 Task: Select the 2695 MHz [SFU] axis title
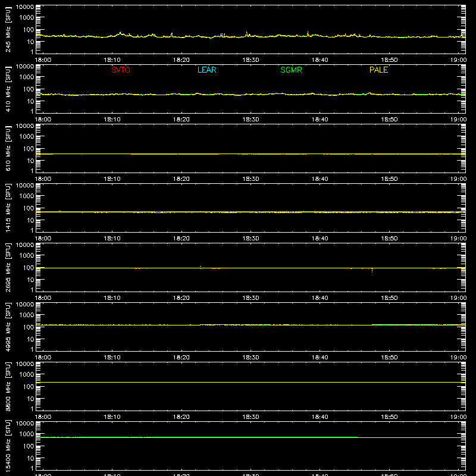click(8, 267)
